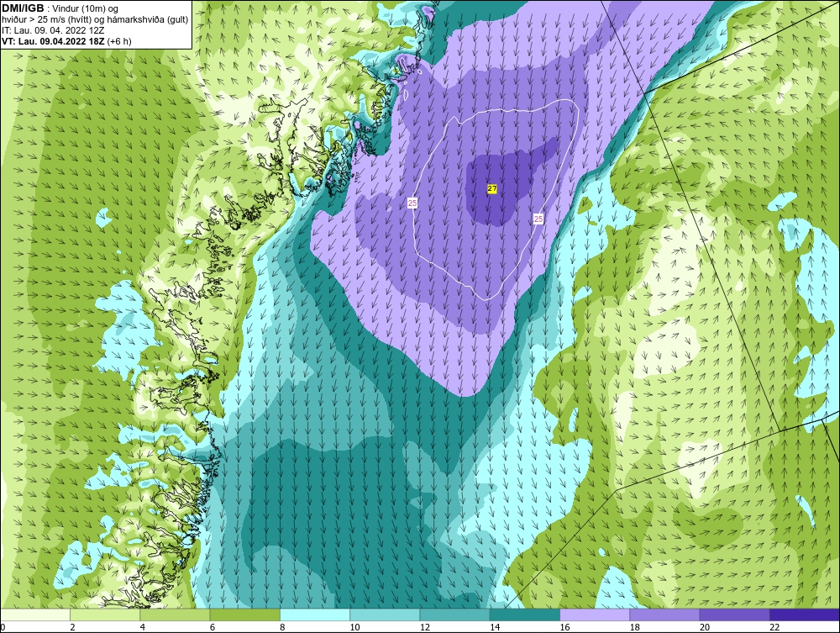Image resolution: width=840 pixels, height=633 pixels.
Task: Select the 8-10 m/s light cyan swatch
Action: 315,615
